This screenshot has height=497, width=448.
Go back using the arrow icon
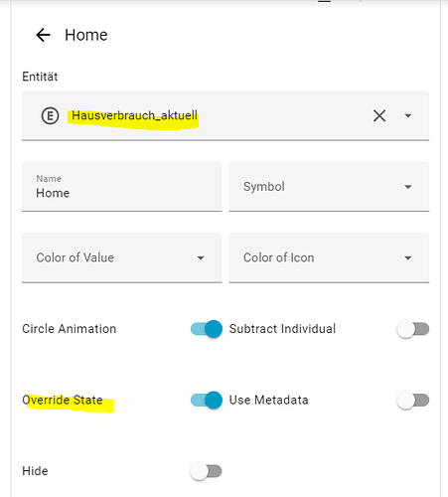[x=43, y=35]
